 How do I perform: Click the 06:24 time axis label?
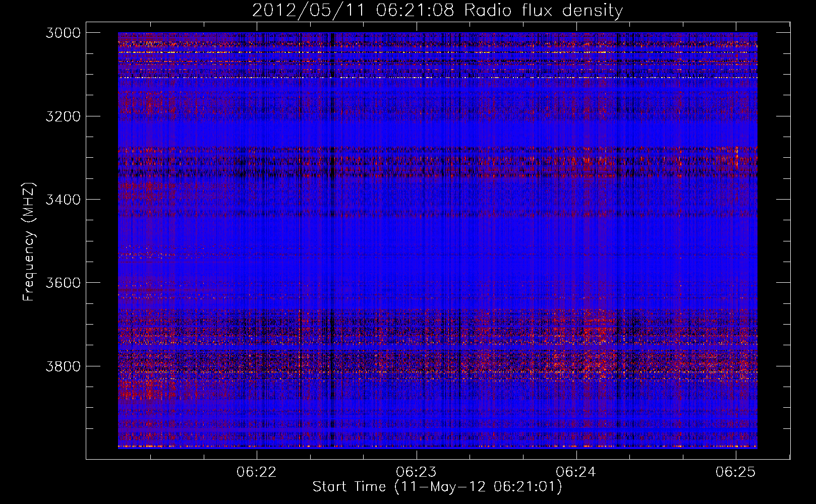tap(576, 472)
